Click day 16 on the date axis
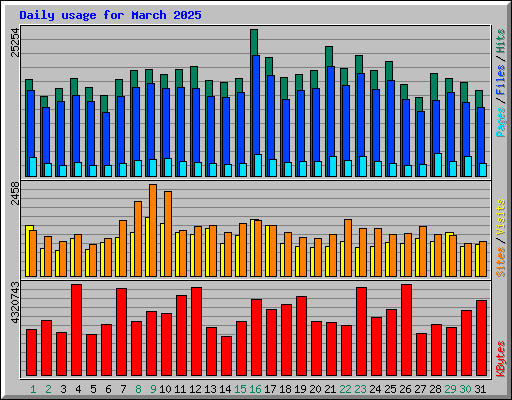Viewport: 512px width, 400px height. 255,389
